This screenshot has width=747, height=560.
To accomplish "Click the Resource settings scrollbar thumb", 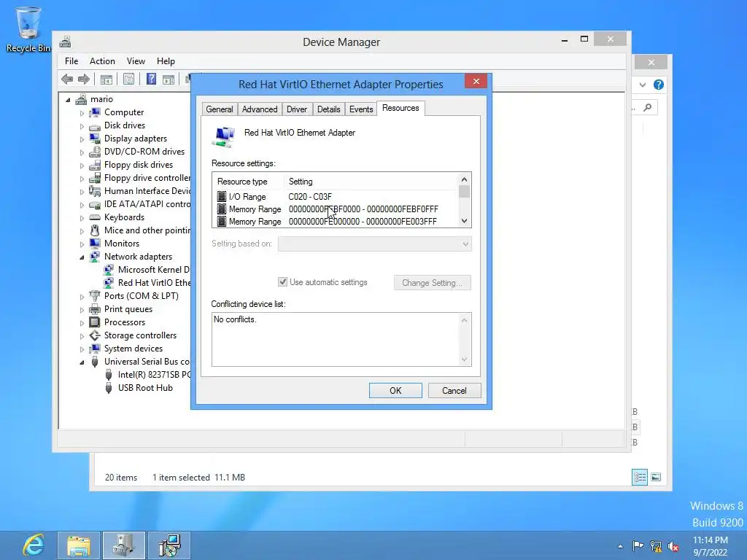I will pos(464,192).
